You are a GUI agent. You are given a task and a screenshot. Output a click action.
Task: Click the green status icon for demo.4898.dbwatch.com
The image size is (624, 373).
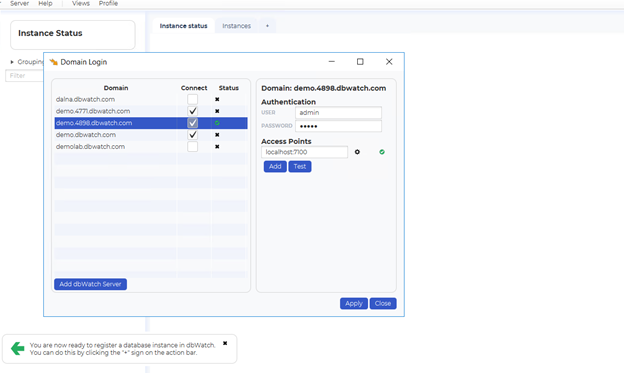click(217, 123)
